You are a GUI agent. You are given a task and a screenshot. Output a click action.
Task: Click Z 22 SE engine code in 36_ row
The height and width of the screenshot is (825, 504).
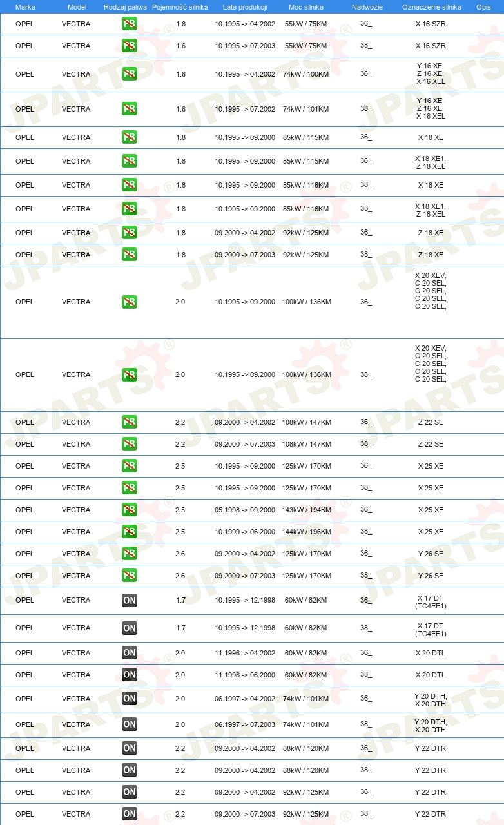431,422
